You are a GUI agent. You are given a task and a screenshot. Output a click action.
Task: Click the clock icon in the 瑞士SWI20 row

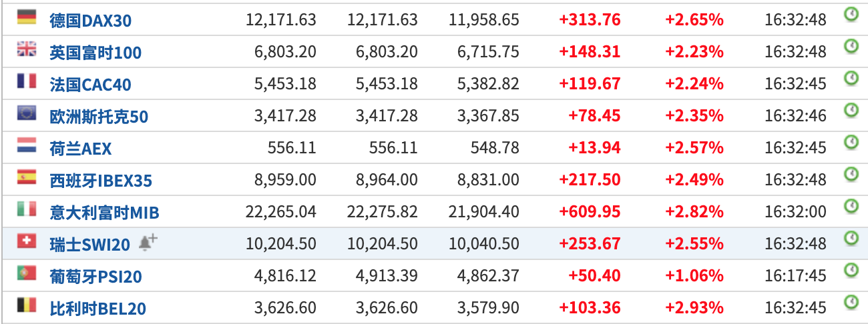pos(851,238)
